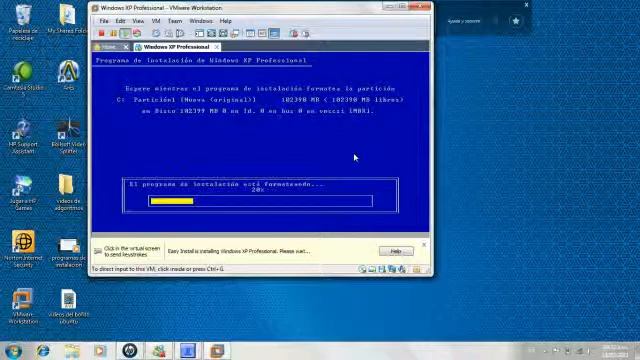Image resolution: width=640 pixels, height=360 pixels.
Task: Click the Summary View toolbar icon
Action: click(x=250, y=33)
